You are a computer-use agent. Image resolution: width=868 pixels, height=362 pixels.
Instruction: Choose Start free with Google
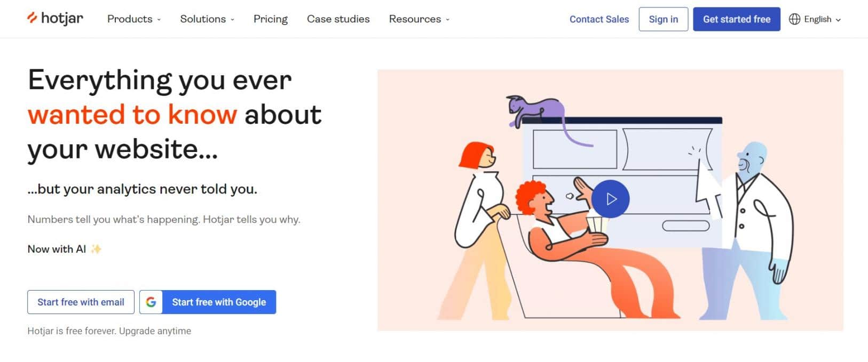(x=208, y=302)
